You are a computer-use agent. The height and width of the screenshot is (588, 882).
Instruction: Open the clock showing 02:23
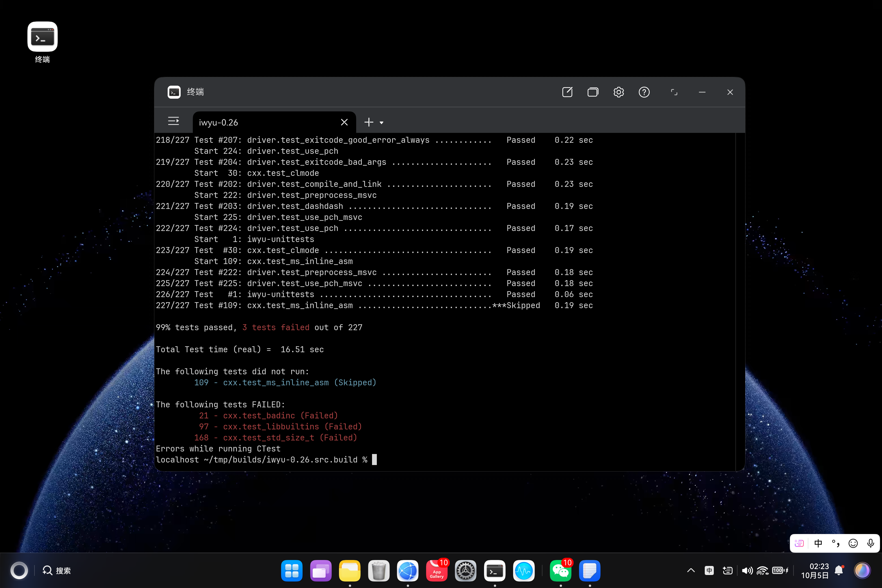[x=815, y=570]
